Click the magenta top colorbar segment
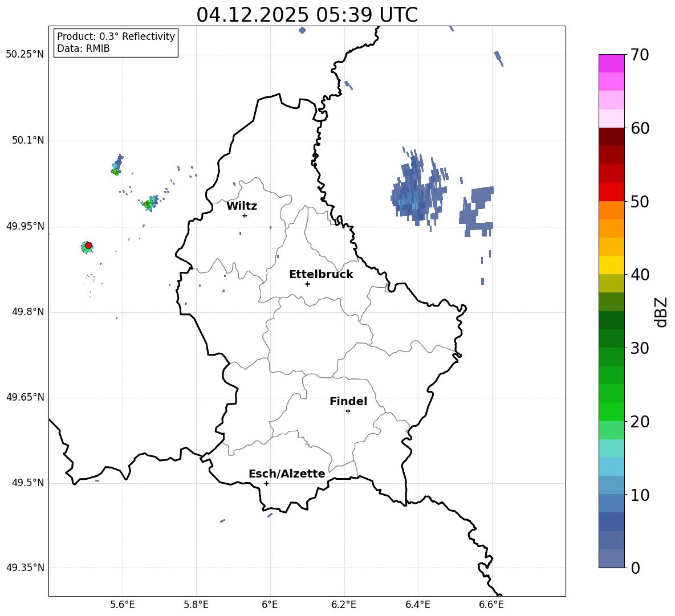This screenshot has height=616, width=675. (x=611, y=63)
